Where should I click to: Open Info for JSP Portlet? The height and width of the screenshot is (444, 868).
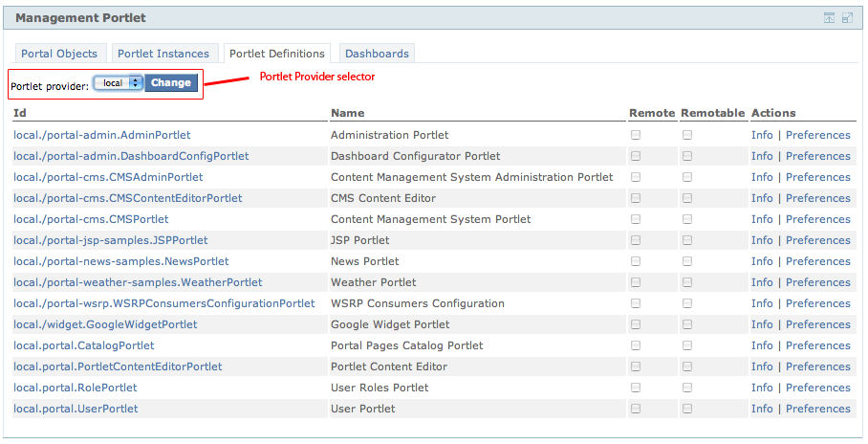762,240
